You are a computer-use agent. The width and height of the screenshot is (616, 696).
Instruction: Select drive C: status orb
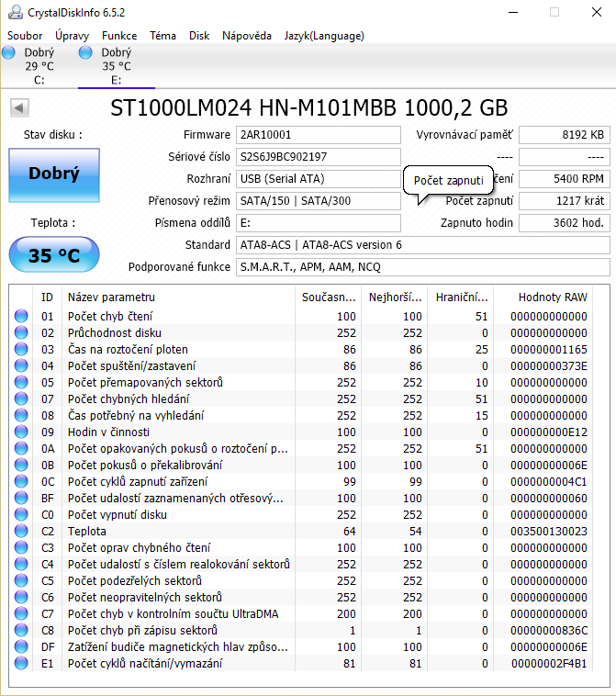point(8,53)
